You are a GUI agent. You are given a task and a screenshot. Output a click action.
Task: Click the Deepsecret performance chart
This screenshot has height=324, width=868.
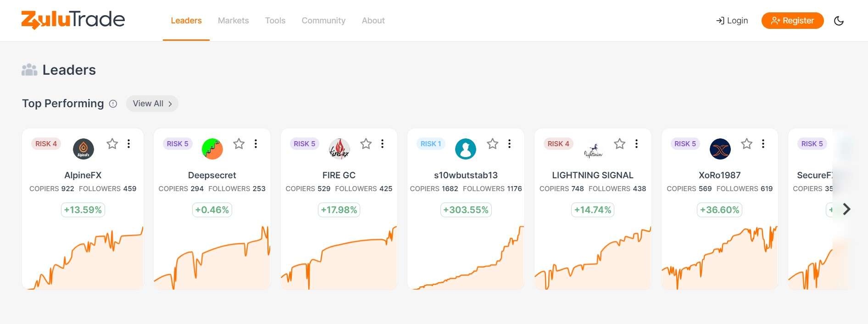212,258
